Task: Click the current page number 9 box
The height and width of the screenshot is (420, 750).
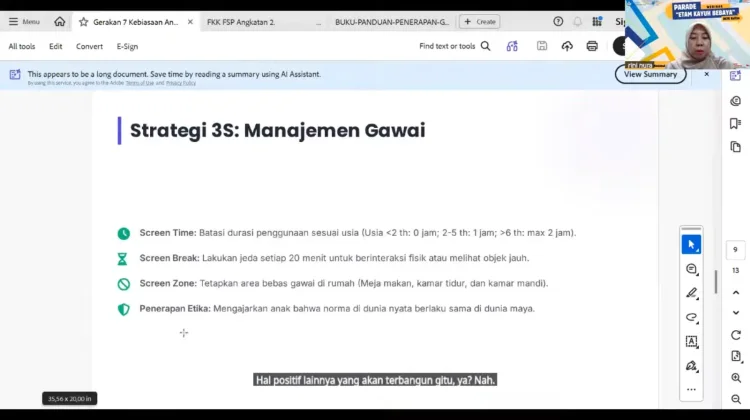Action: pyautogui.click(x=736, y=250)
